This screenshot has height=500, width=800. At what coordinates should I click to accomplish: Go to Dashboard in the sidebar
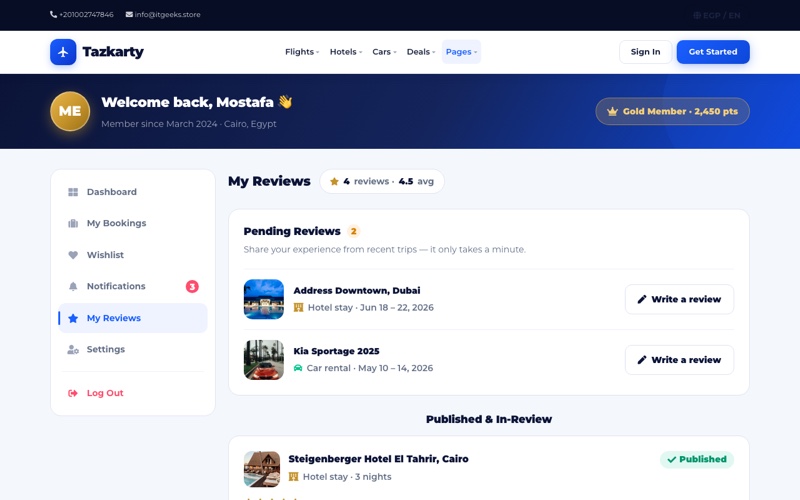point(133,192)
